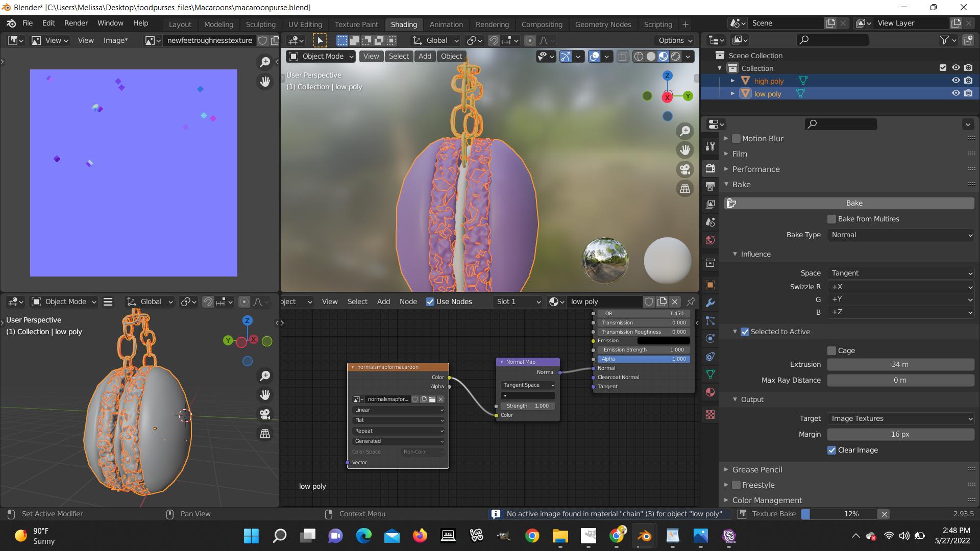Open the Object Constraints properties tab

pyautogui.click(x=710, y=356)
